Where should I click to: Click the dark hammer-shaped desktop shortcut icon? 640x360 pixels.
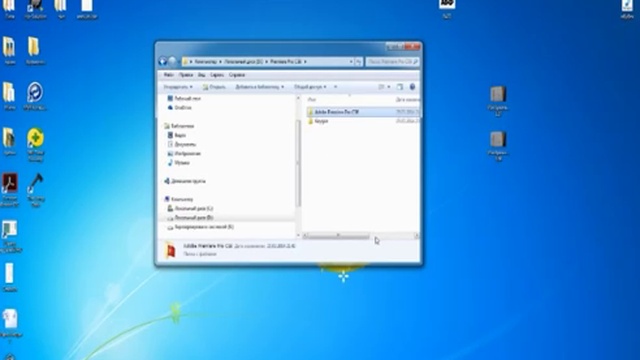pyautogui.click(x=36, y=184)
